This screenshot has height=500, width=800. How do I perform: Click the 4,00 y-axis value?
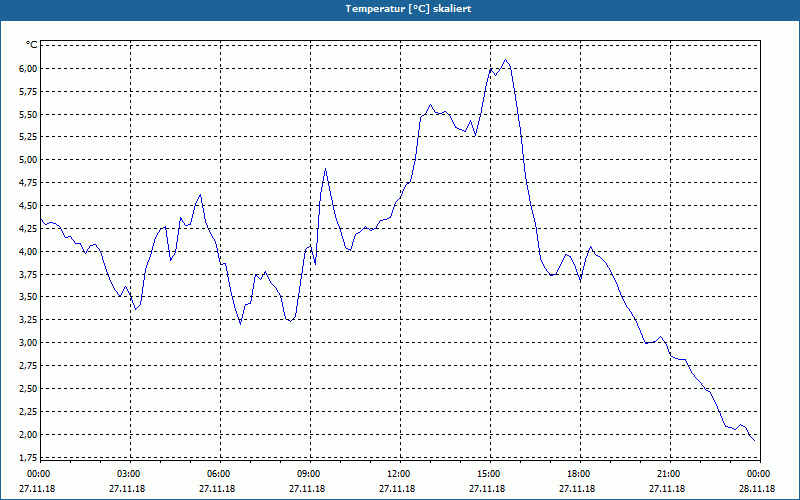29,252
